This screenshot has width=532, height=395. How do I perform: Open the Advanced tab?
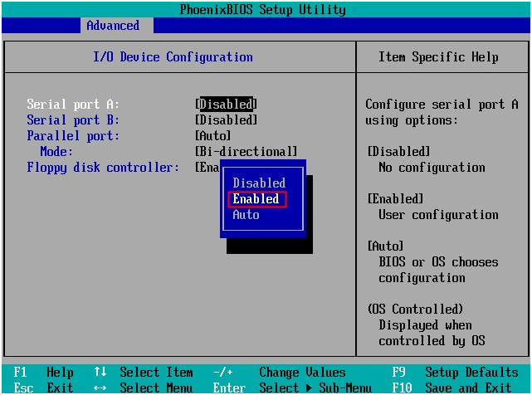(113, 26)
